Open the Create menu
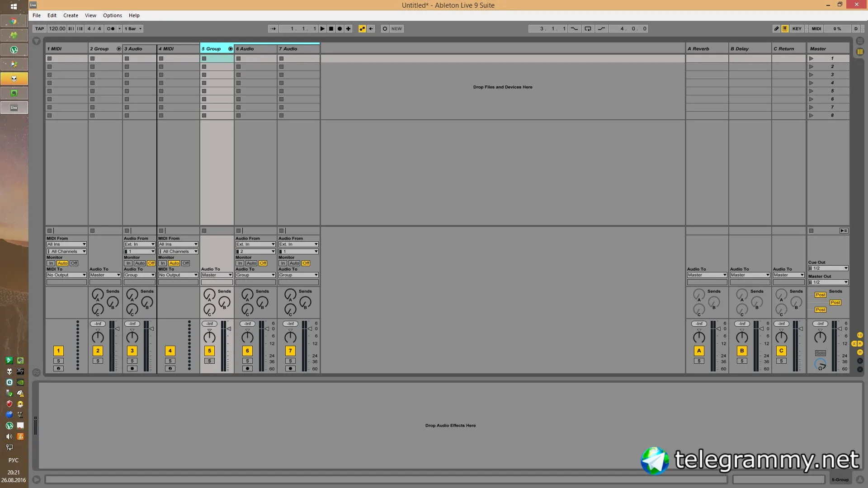This screenshot has width=868, height=488. click(71, 15)
